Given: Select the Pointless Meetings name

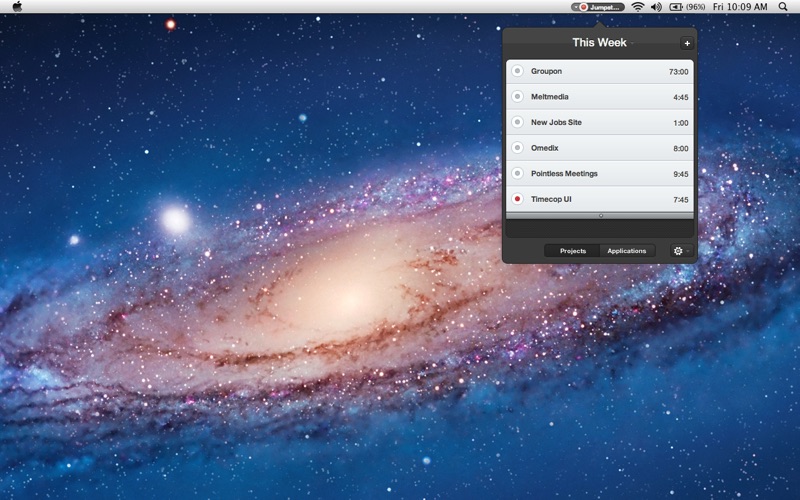Looking at the screenshot, I should pyautogui.click(x=564, y=173).
